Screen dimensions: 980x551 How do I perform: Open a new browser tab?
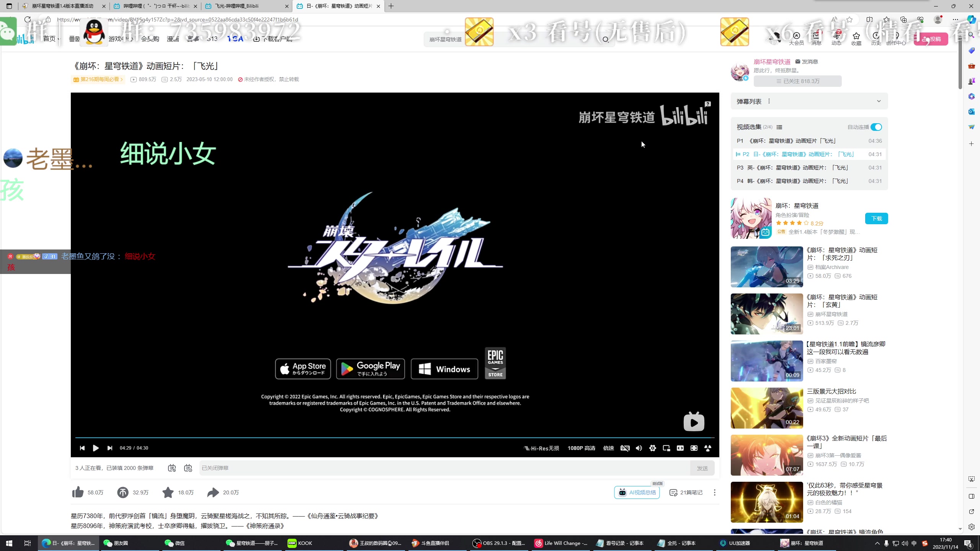[x=391, y=6]
